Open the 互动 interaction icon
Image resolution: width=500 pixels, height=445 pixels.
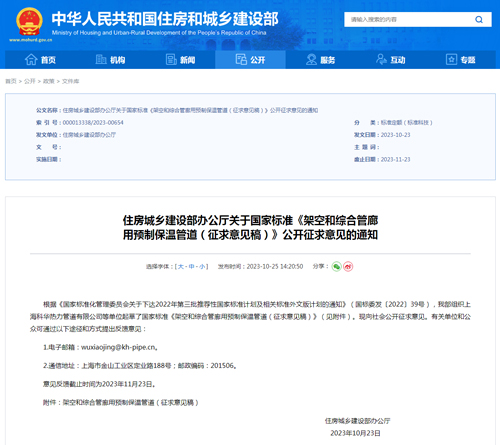coord(381,60)
